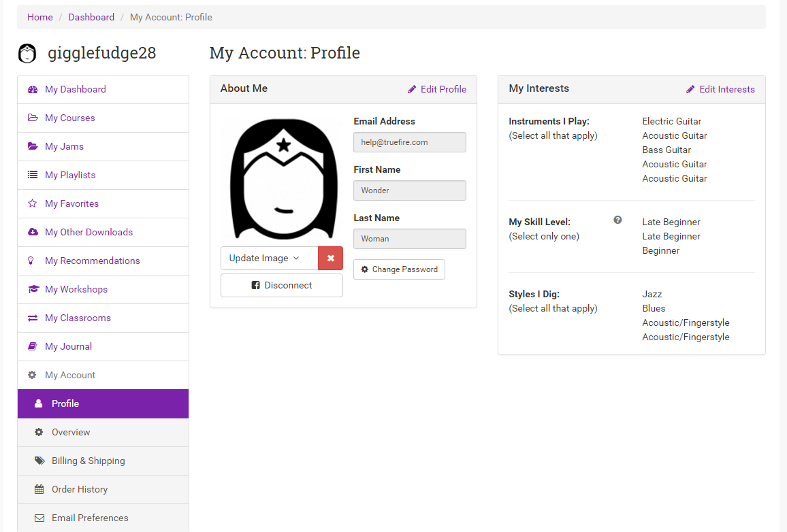The height and width of the screenshot is (532, 787).
Task: Click the large Wonder Woman profile image
Action: pyautogui.click(x=284, y=179)
